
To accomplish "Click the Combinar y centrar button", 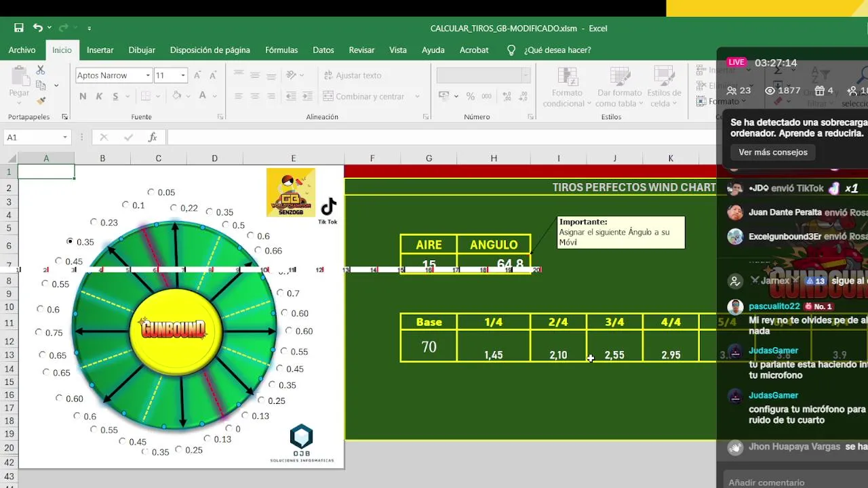I will point(364,96).
